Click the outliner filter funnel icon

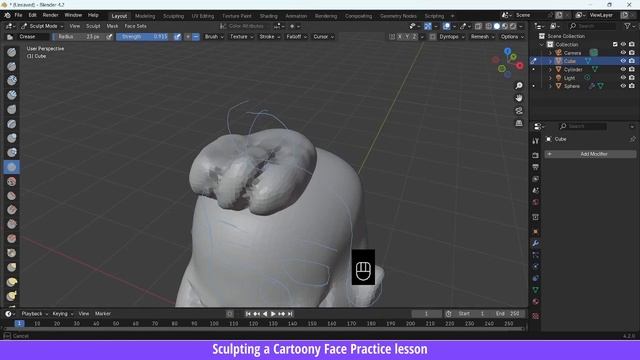click(627, 26)
